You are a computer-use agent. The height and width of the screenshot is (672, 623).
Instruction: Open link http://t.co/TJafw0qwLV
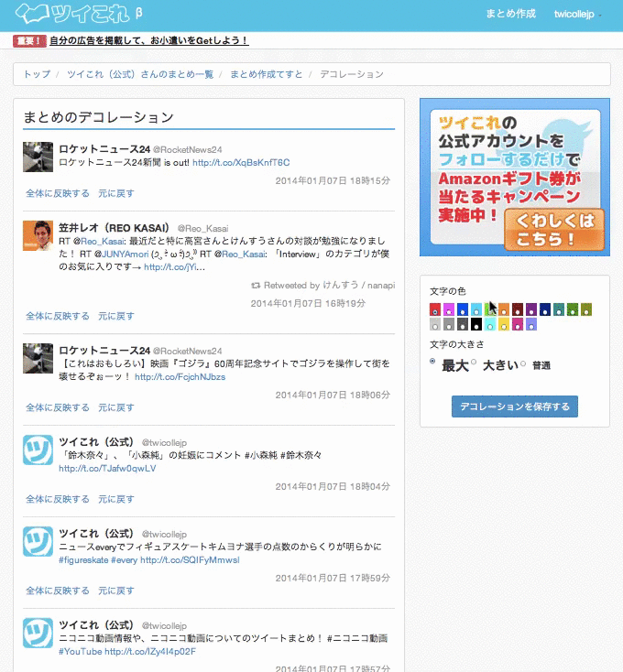107,469
